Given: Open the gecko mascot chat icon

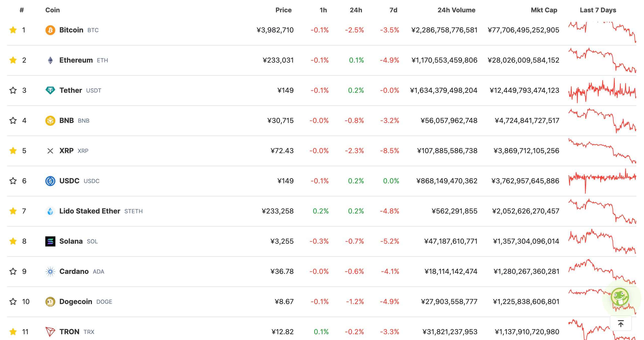Looking at the screenshot, I should click(620, 297).
